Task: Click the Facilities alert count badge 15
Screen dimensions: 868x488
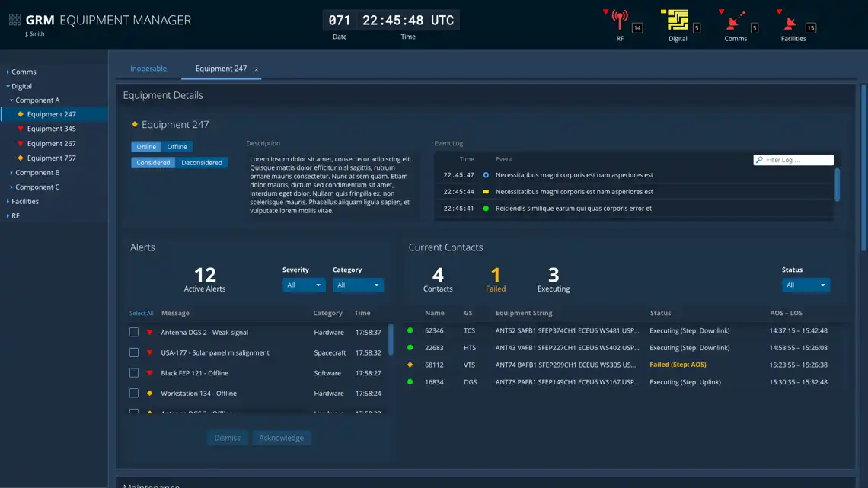Action: coord(810,27)
